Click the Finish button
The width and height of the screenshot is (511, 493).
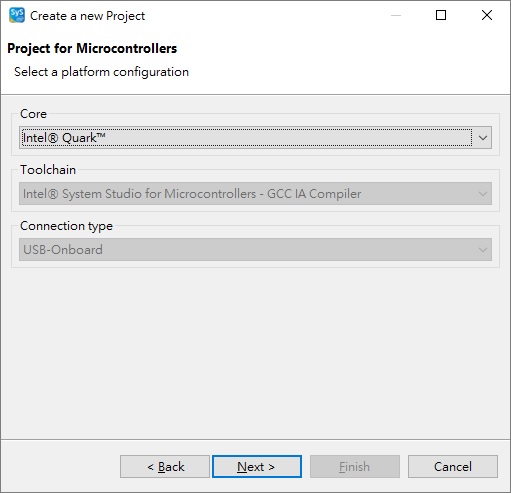tap(355, 466)
